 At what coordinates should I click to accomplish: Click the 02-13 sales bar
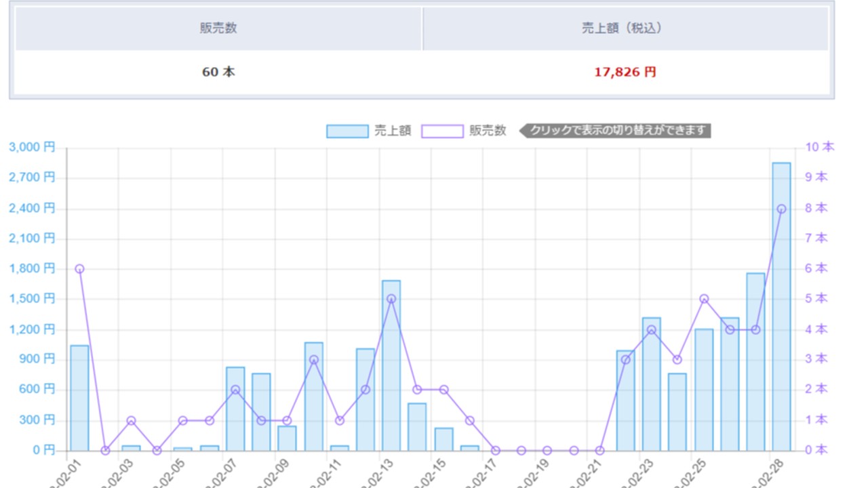(391, 365)
